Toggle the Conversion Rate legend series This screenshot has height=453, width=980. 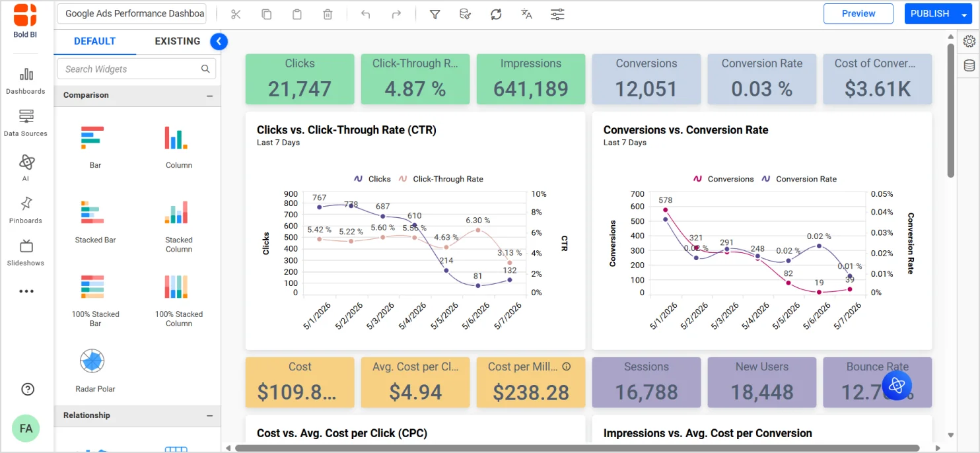point(799,179)
